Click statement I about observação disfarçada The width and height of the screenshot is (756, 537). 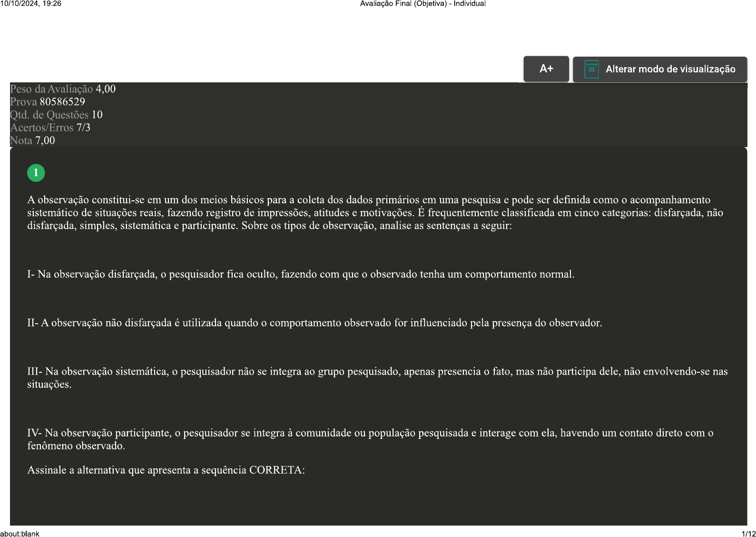pos(301,274)
